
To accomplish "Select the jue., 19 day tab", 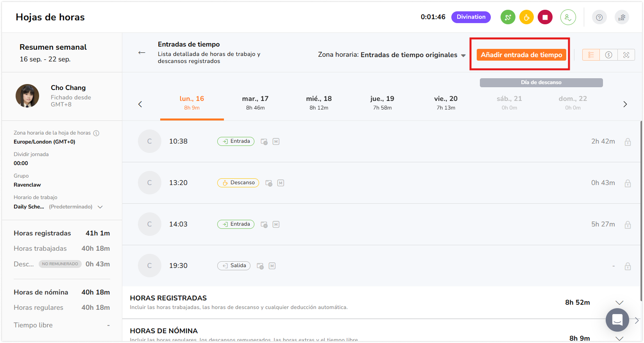I will coord(382,103).
